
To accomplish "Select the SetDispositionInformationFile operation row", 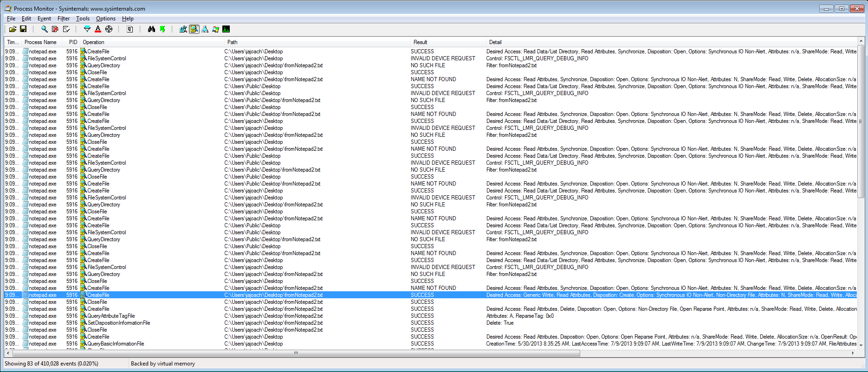I will point(431,323).
